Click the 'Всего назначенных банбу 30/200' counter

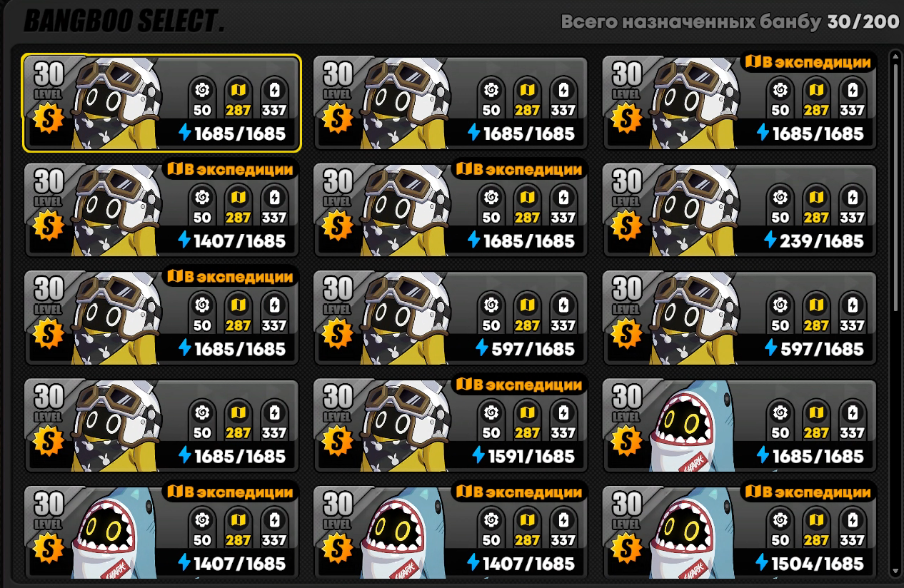730,21
